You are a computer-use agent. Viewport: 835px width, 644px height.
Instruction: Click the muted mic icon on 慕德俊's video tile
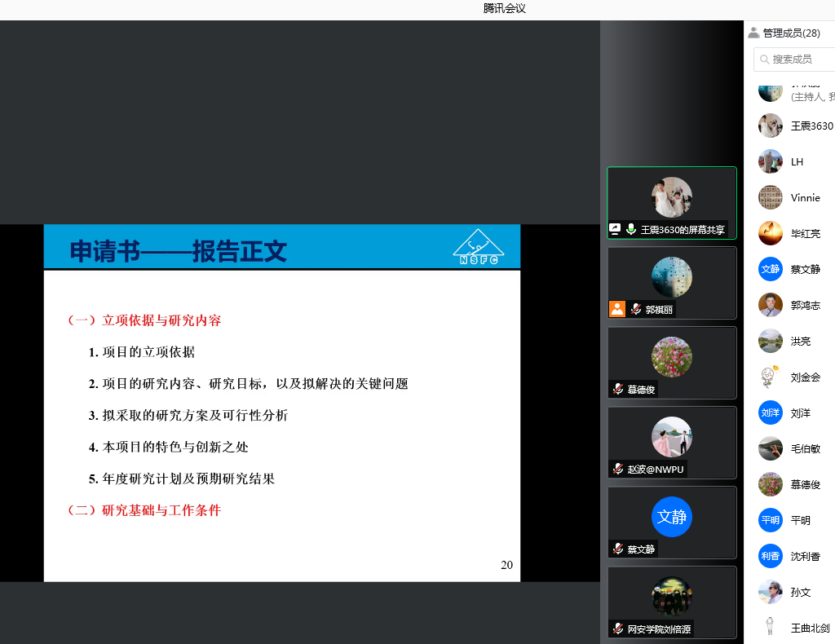(x=619, y=389)
